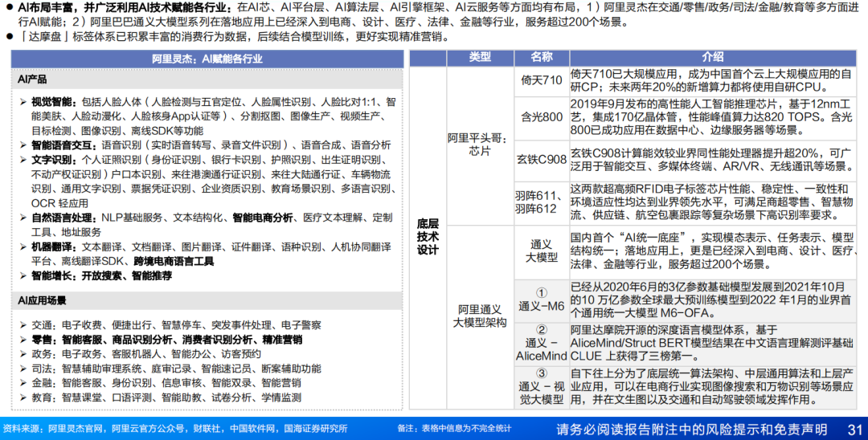Click the 资料来源 footer text
868x440 pixels.
[175, 429]
